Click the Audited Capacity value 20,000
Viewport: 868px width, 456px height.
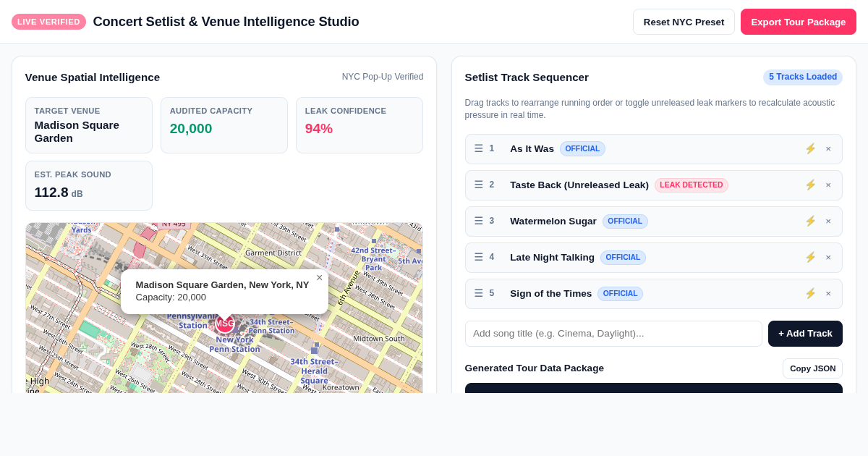click(191, 128)
